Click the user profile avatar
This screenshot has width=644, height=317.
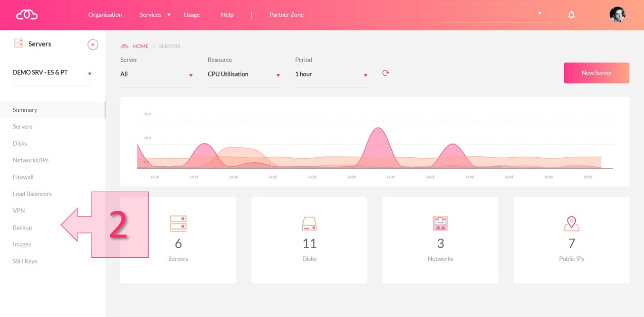pos(617,15)
